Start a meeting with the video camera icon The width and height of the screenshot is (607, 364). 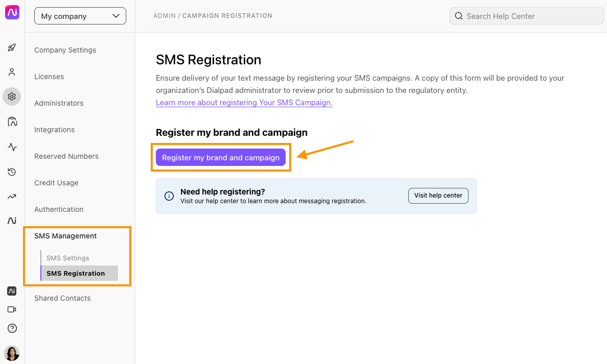[x=12, y=309]
